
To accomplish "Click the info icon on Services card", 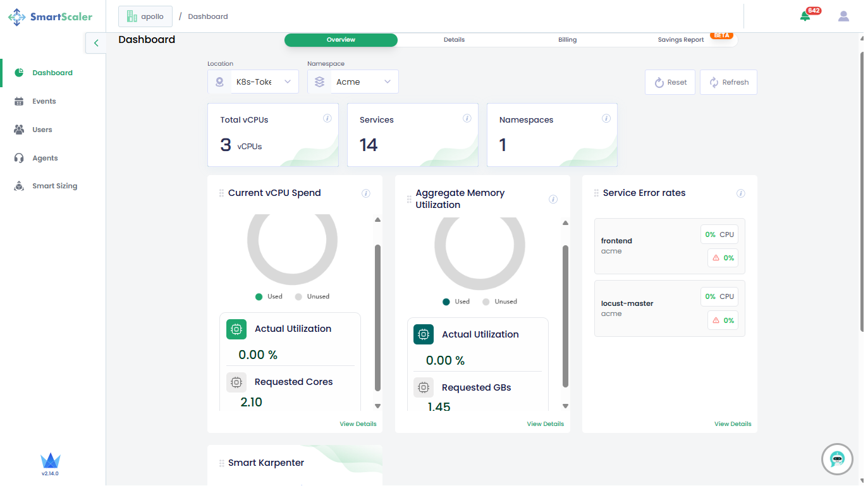I will (x=467, y=118).
